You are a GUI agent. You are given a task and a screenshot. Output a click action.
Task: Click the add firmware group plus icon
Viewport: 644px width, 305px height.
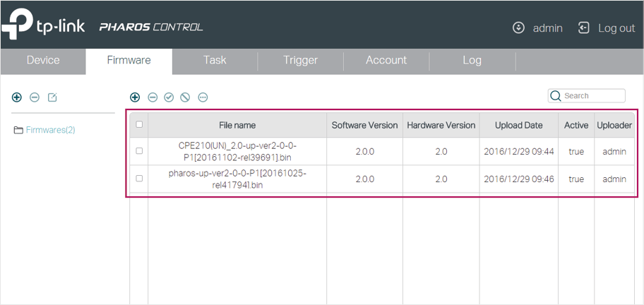[16, 97]
